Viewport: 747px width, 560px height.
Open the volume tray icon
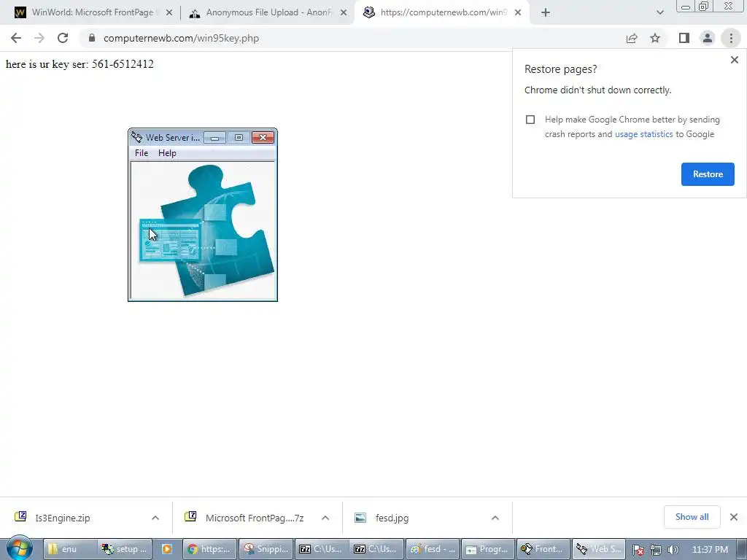tap(673, 550)
